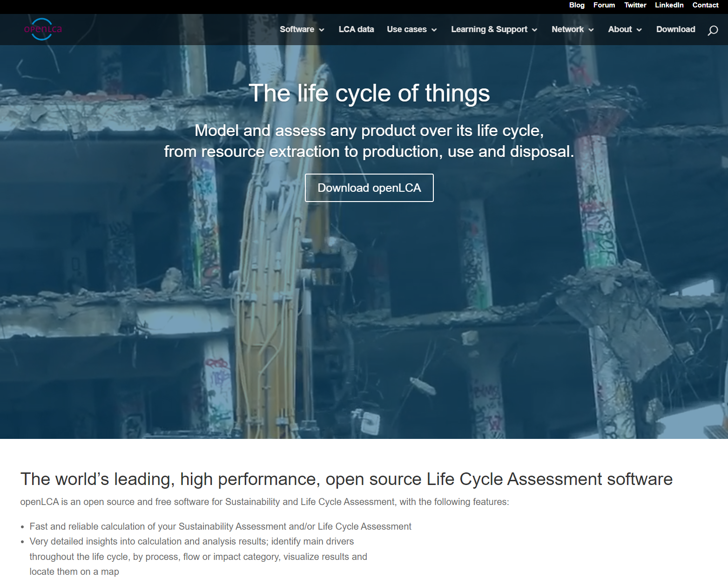Open the Use cases menu item
728x579 pixels.
click(x=406, y=29)
